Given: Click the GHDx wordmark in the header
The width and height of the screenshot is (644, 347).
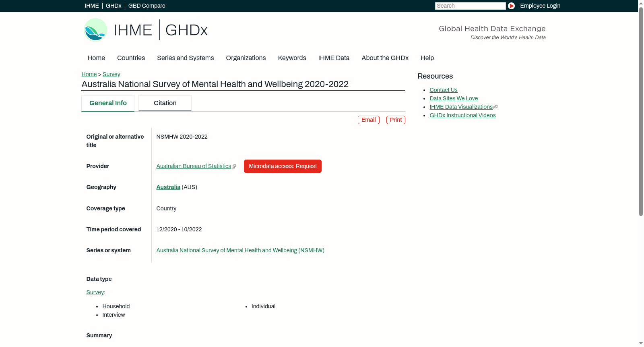Looking at the screenshot, I should (186, 30).
